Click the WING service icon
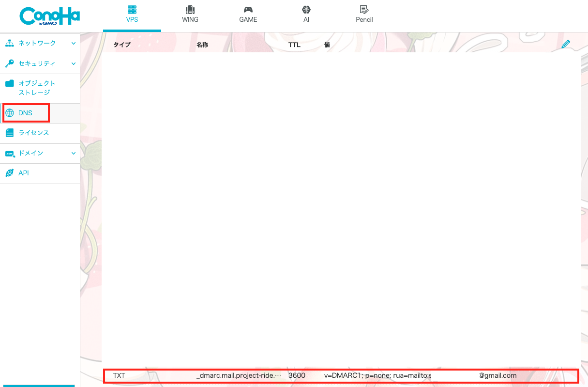The height and width of the screenshot is (387, 588). [x=190, y=9]
